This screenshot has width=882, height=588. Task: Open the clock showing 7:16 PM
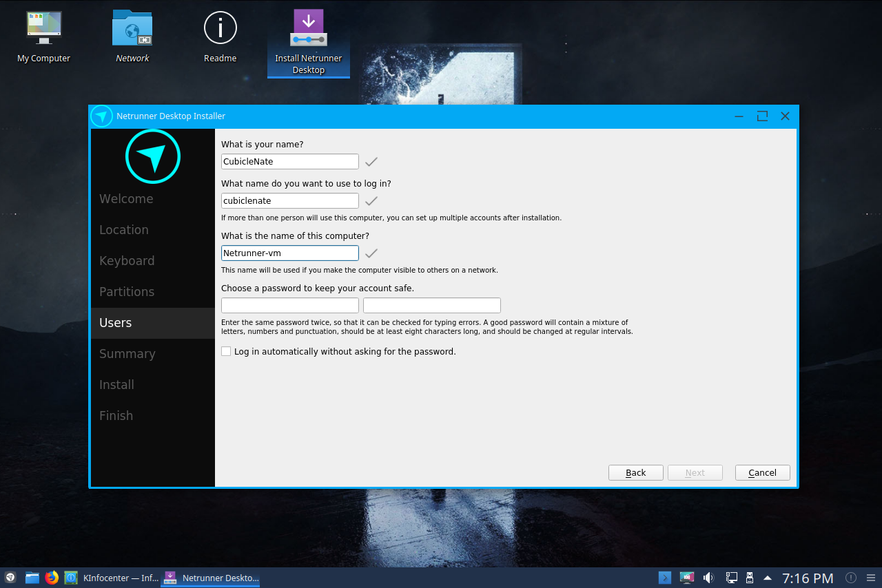pyautogui.click(x=808, y=578)
